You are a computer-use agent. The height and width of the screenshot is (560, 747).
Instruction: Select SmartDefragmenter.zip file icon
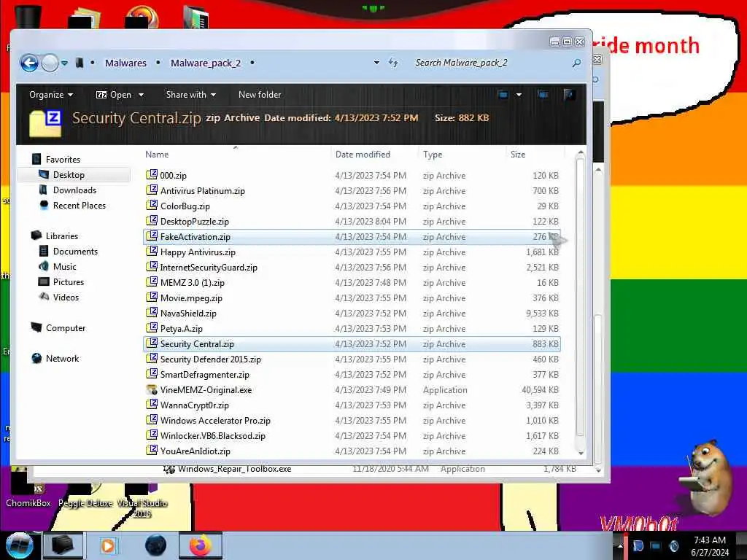(x=152, y=374)
